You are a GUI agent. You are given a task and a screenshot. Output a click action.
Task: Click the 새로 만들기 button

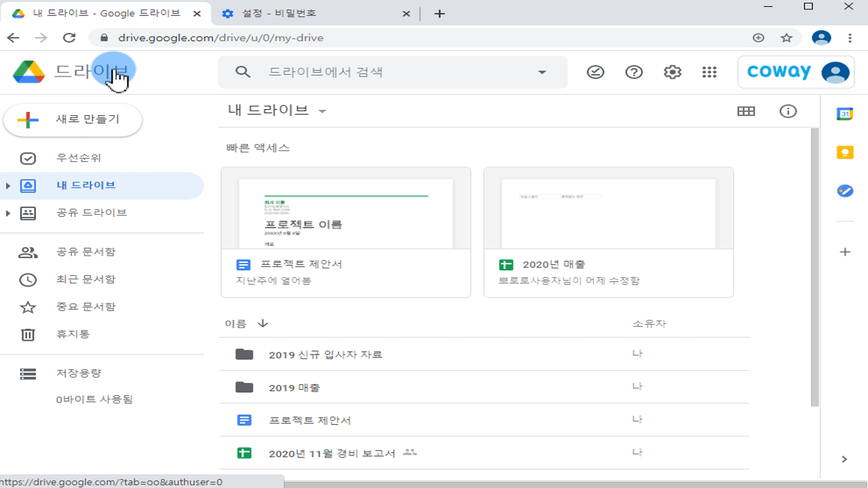pos(73,120)
